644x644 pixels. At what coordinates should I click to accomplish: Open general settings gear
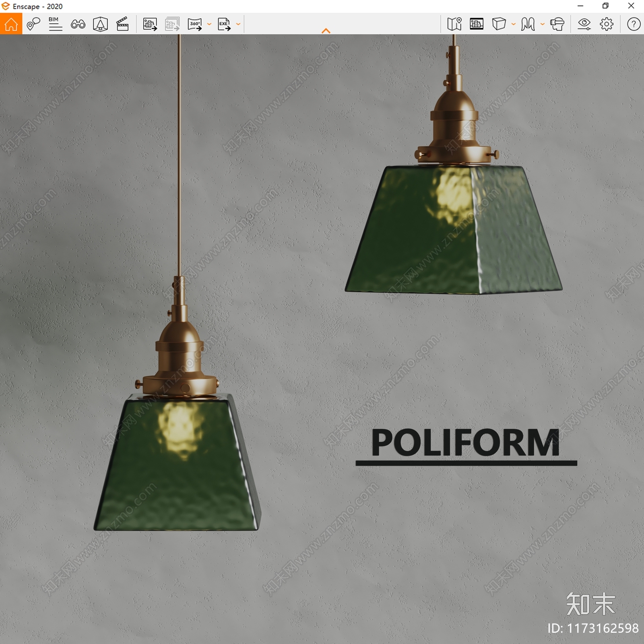(607, 24)
